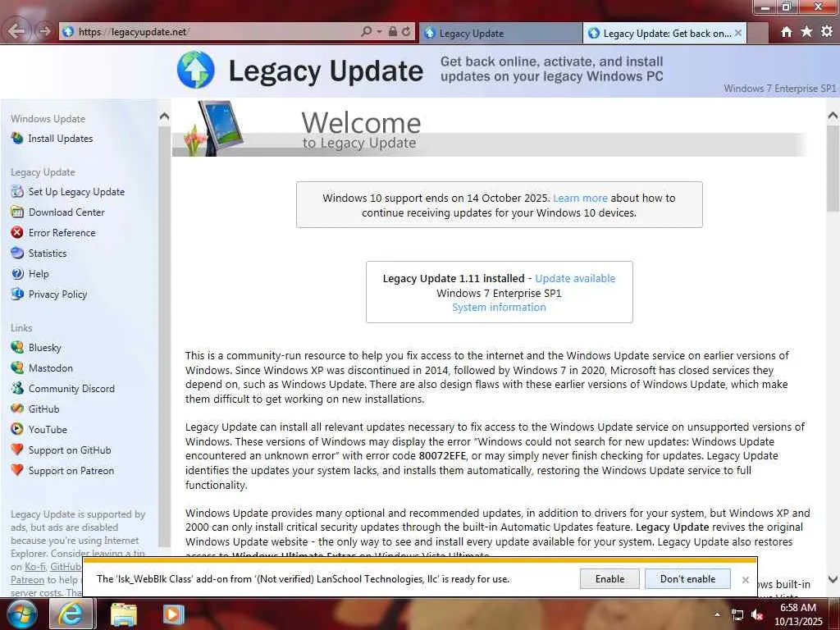
Task: Open the Windows Start orb
Action: (22, 614)
